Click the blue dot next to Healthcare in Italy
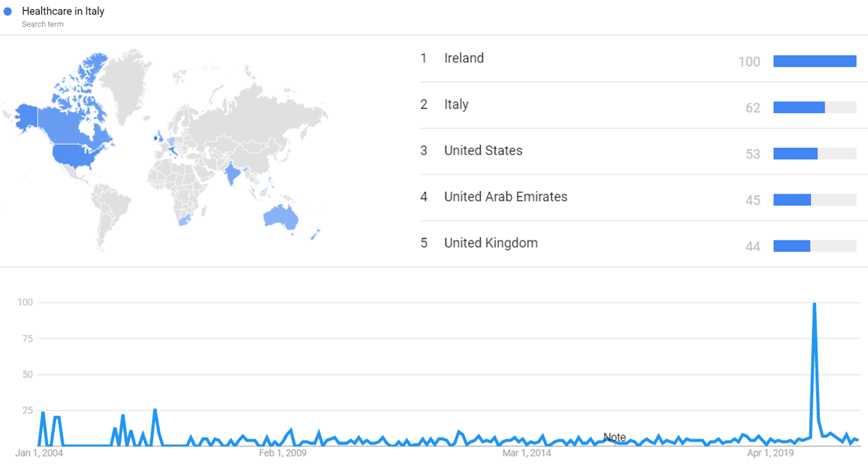The height and width of the screenshot is (473, 868). coord(8,12)
